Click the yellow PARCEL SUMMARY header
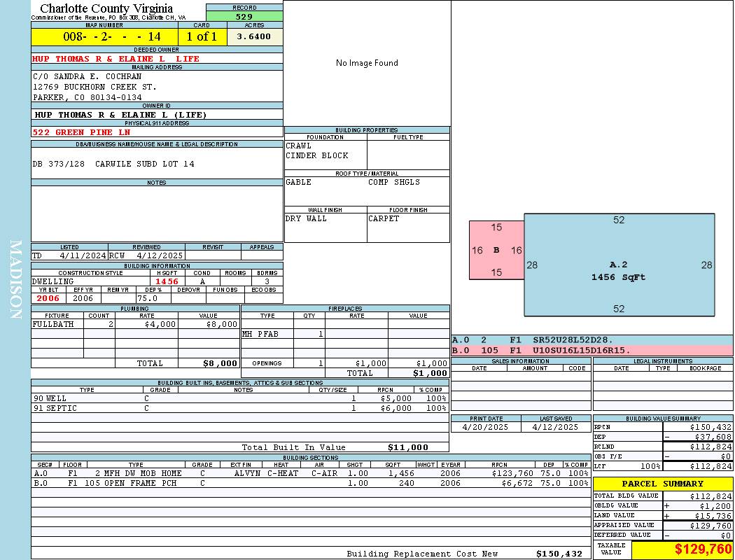 pos(662,484)
